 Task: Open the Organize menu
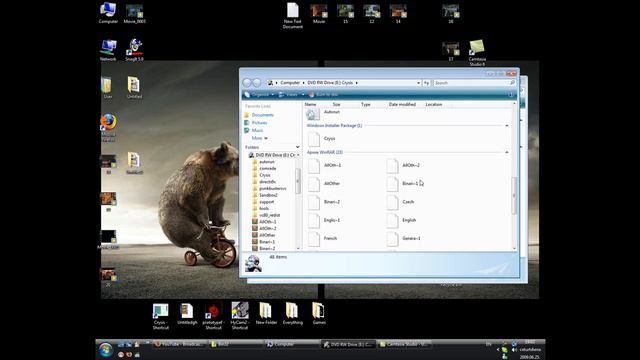[x=259, y=95]
